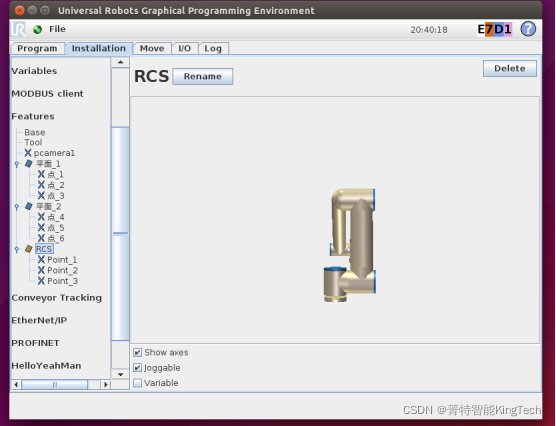Click the X icon beside Point_3
The image size is (556, 426).
click(x=41, y=281)
